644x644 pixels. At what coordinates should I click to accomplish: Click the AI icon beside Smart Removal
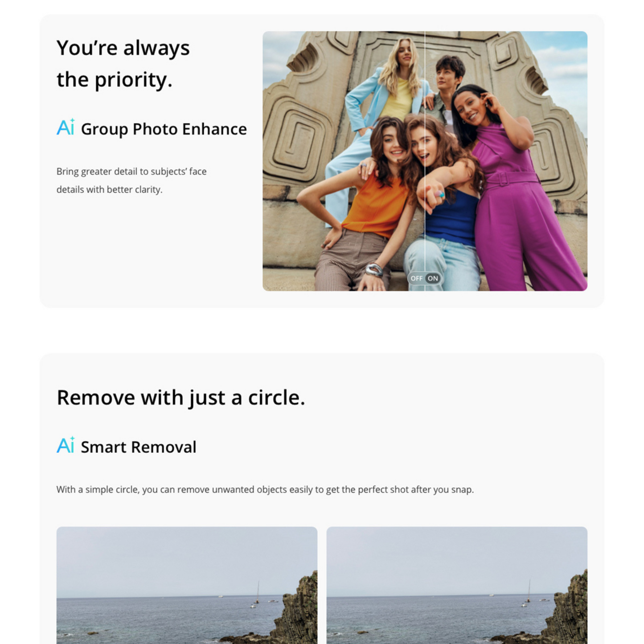click(66, 445)
